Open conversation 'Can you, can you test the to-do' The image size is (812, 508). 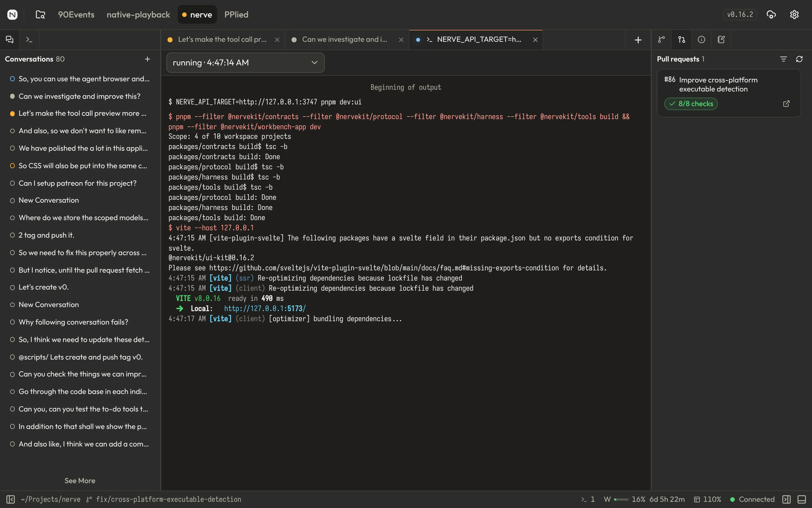80,410
